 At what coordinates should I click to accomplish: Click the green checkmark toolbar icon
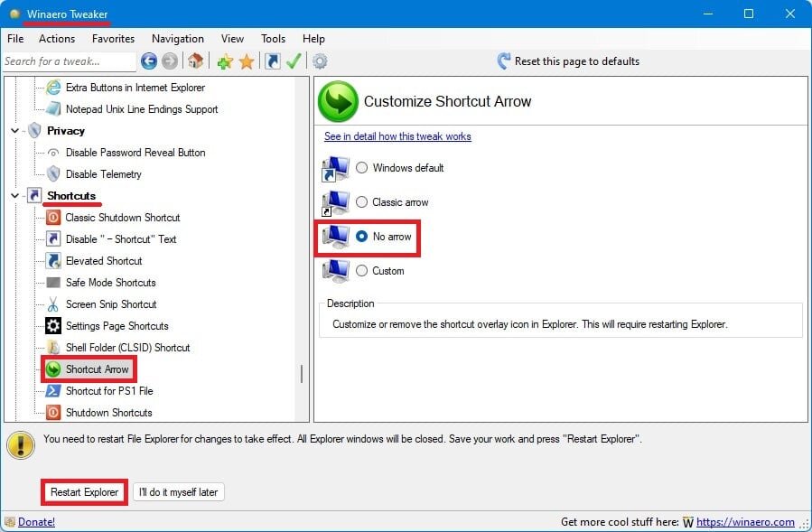click(294, 61)
